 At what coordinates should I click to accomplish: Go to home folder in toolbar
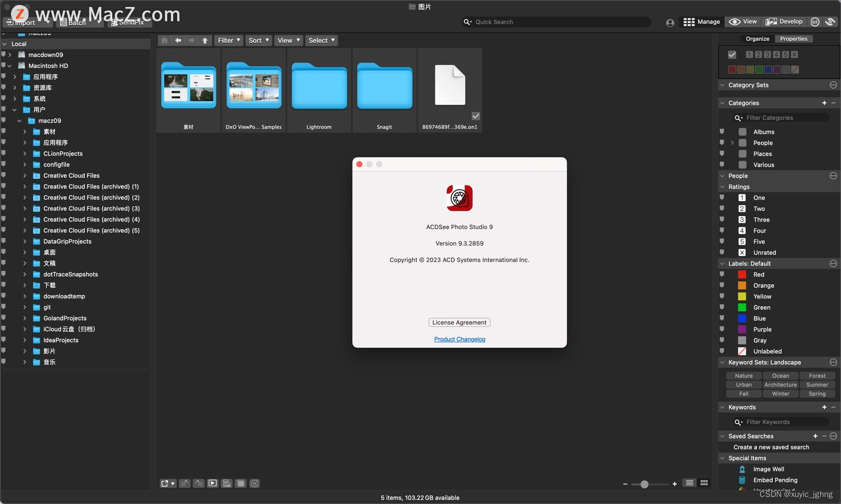165,40
